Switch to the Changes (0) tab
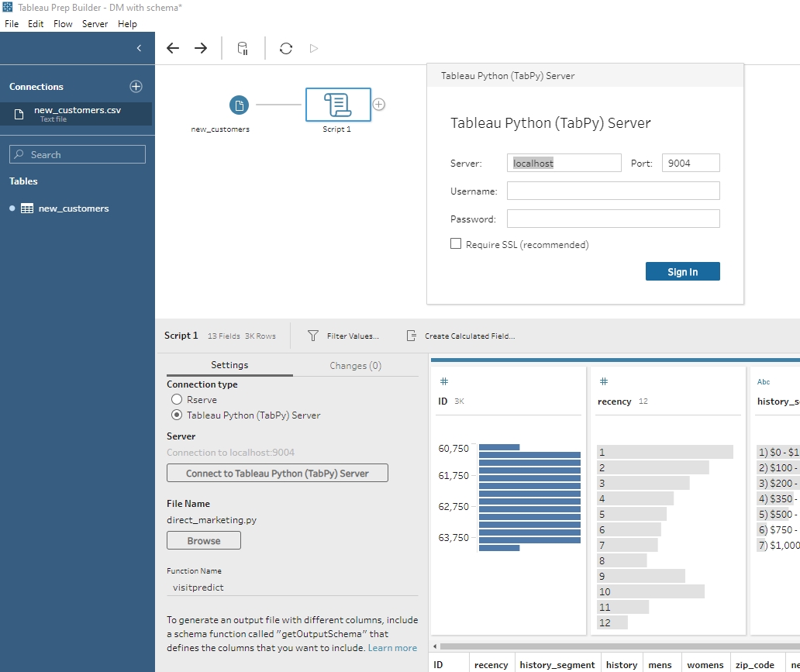 [355, 366]
